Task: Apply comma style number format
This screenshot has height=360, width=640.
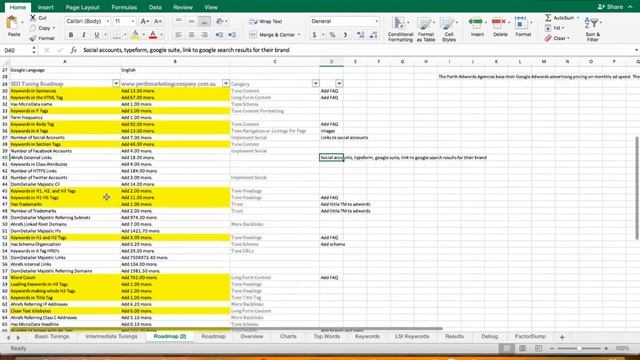Action: [345, 35]
